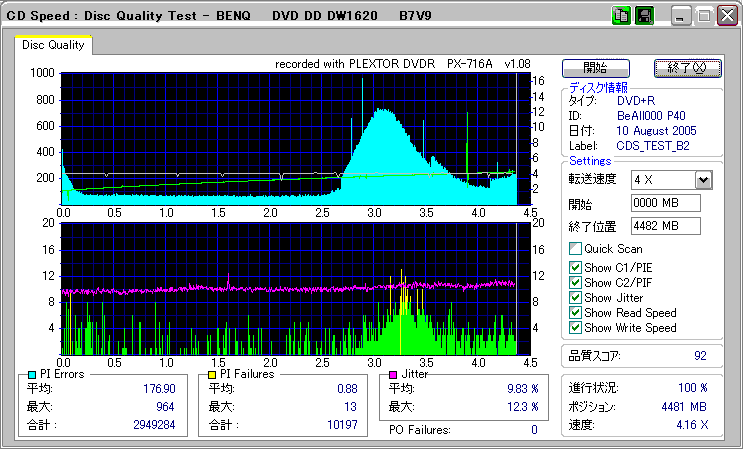The width and height of the screenshot is (743, 449).
Task: Toggle Show Read Speed checkbox
Action: [x=575, y=312]
